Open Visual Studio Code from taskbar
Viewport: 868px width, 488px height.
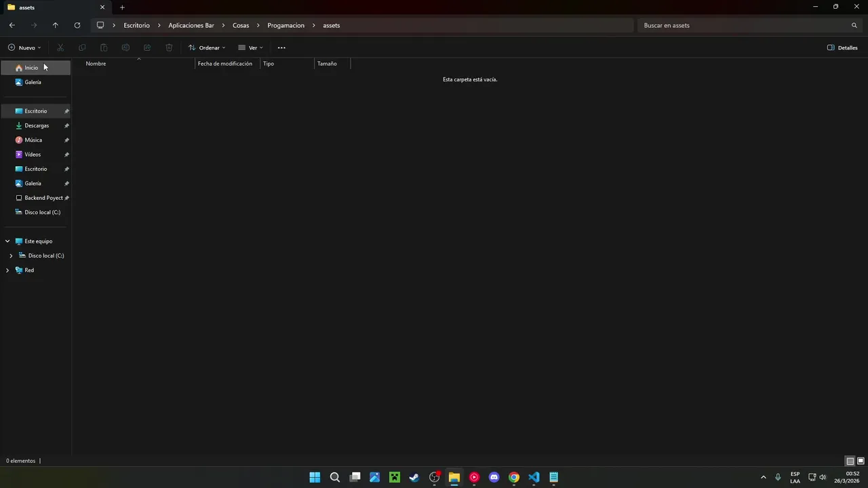coord(534,477)
